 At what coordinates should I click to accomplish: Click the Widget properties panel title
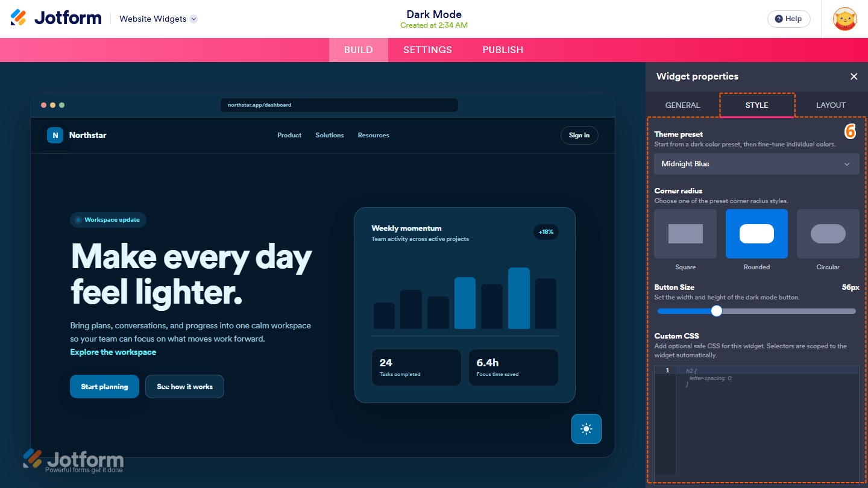coord(697,77)
